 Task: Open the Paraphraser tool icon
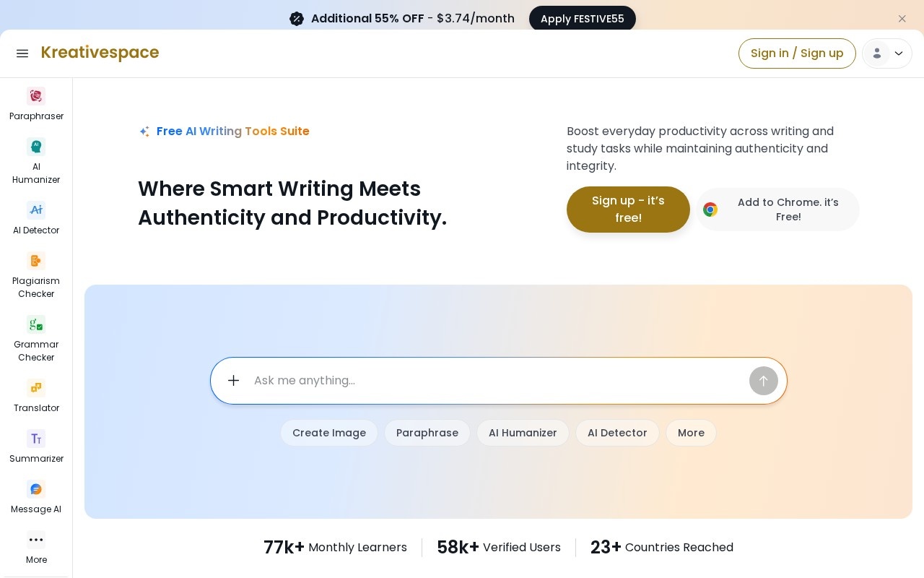tap(36, 96)
